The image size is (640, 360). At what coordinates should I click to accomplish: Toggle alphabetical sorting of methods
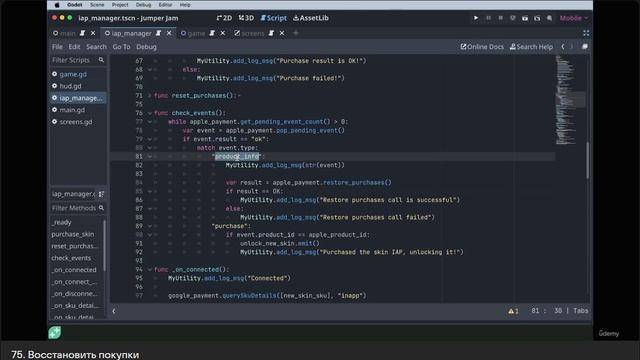(x=101, y=194)
